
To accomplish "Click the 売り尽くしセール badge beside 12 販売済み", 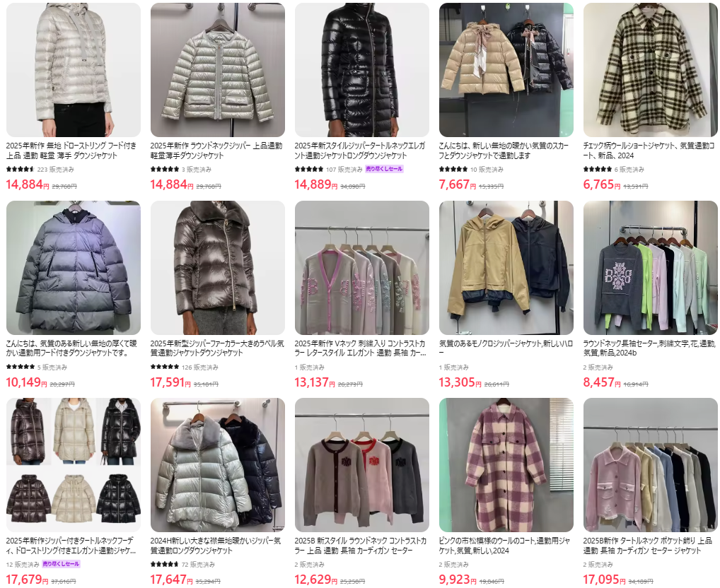I will 61,564.
